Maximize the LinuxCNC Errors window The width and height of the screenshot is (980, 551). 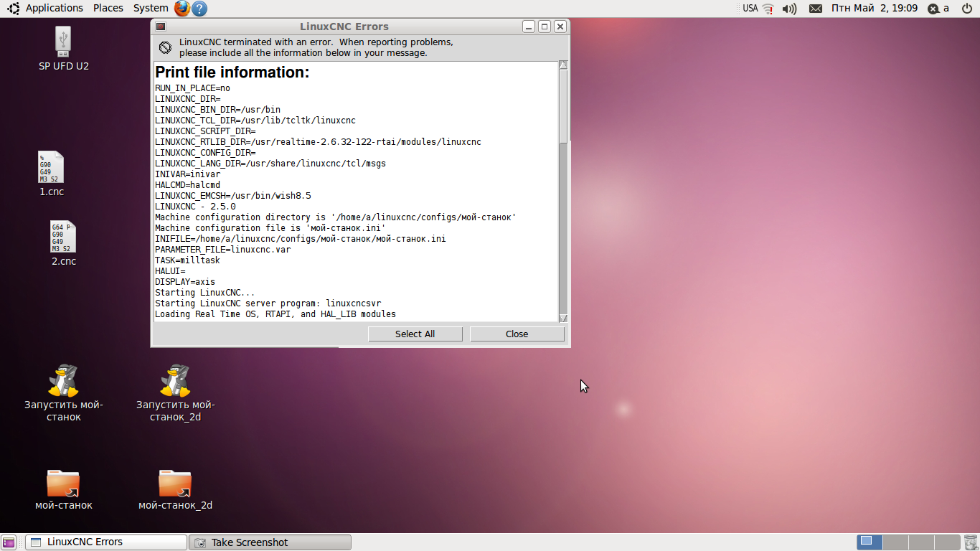click(x=545, y=27)
